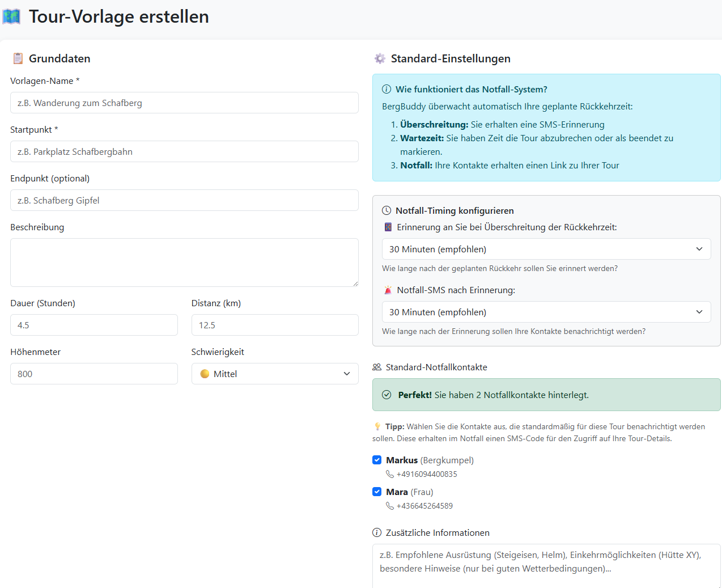Click the siren icon beside Notfall-SMS nach Erinnerung
Screen dimensions: 722x588
(x=388, y=290)
